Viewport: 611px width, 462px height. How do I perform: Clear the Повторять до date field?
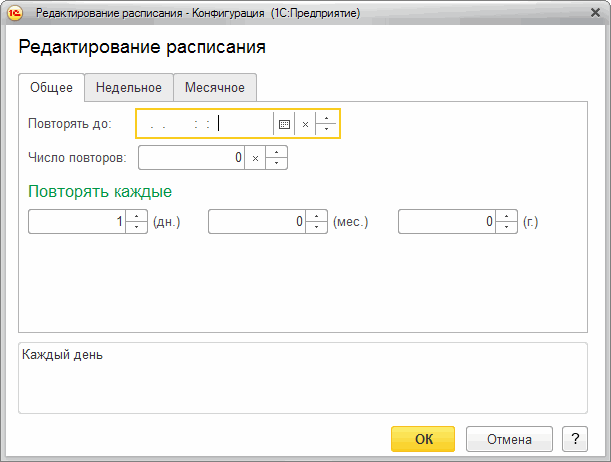pos(305,124)
